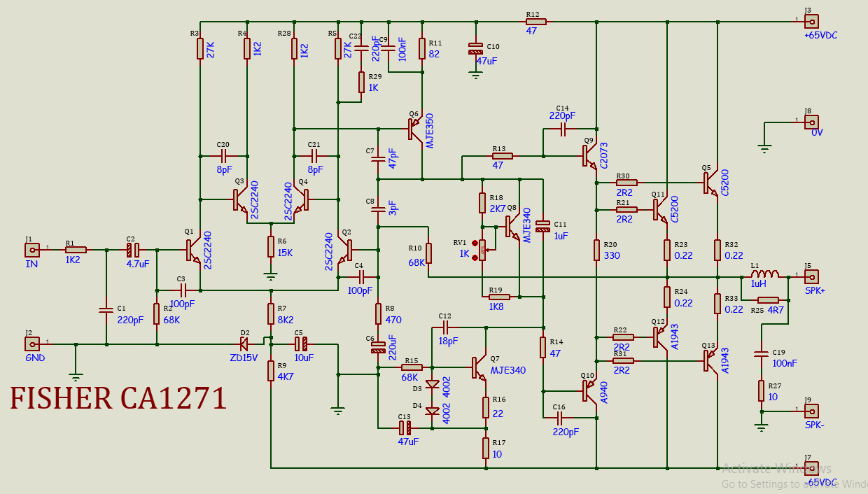This screenshot has width=868, height=494.
Task: Click the J9 SPK- output terminal
Action: (811, 411)
